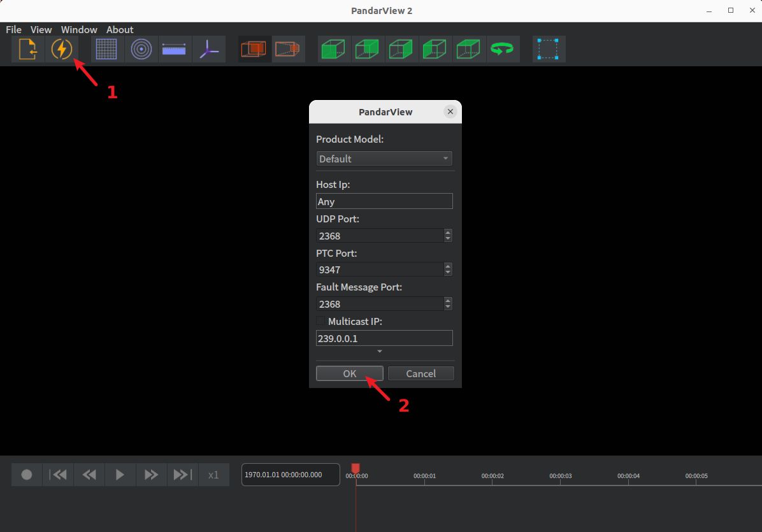The height and width of the screenshot is (532, 762).
Task: Minimize the PandarView 2 window
Action: pyautogui.click(x=709, y=10)
